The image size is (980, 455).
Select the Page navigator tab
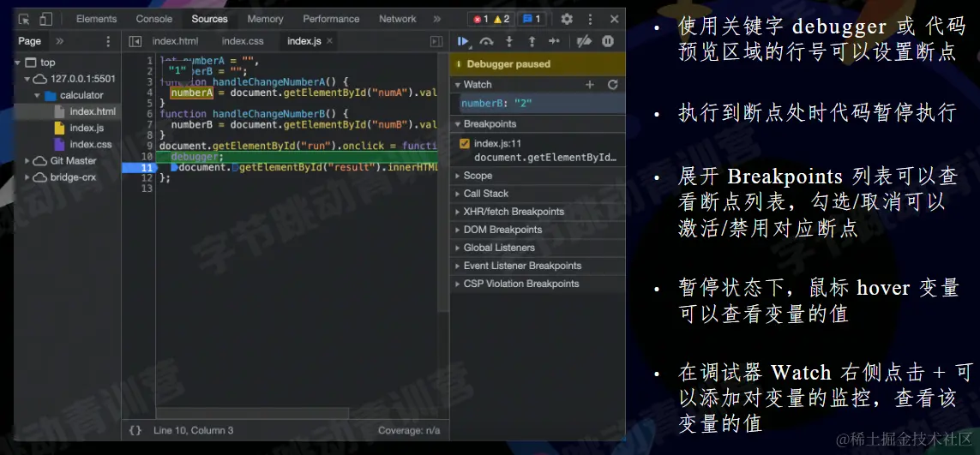(29, 41)
